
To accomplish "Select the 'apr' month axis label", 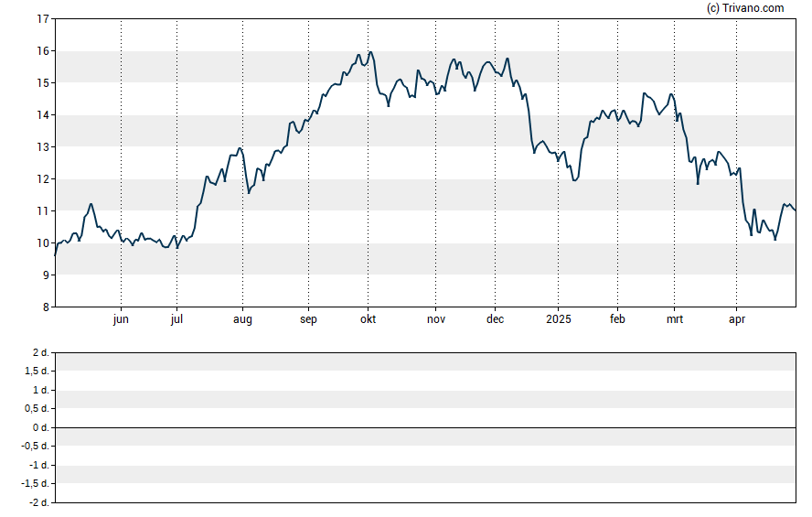I will [x=737, y=319].
